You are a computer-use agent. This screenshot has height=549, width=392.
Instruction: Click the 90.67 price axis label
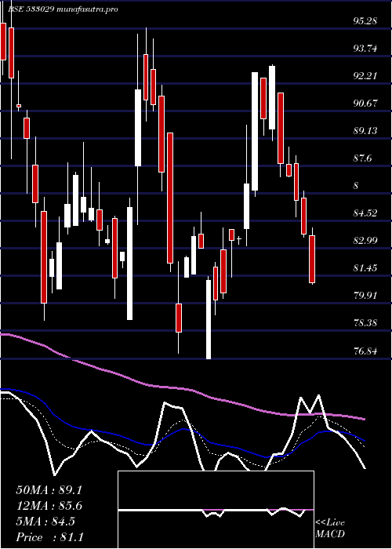pyautogui.click(x=365, y=104)
